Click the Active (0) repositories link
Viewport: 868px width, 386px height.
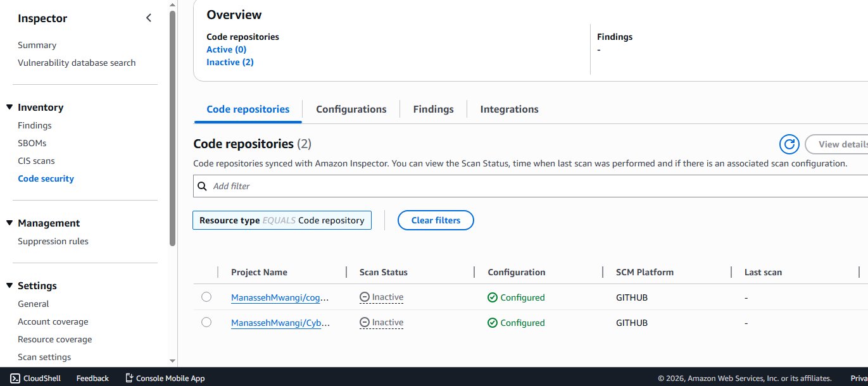(x=227, y=49)
